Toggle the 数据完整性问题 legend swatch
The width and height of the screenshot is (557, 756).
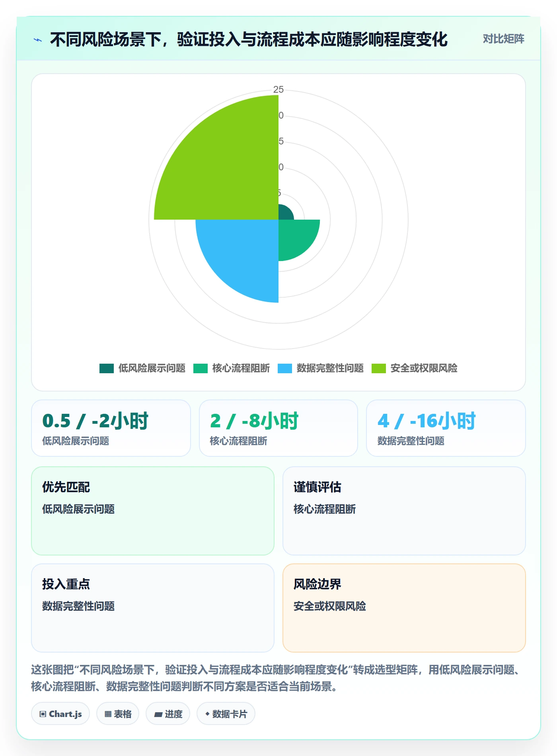pyautogui.click(x=285, y=368)
